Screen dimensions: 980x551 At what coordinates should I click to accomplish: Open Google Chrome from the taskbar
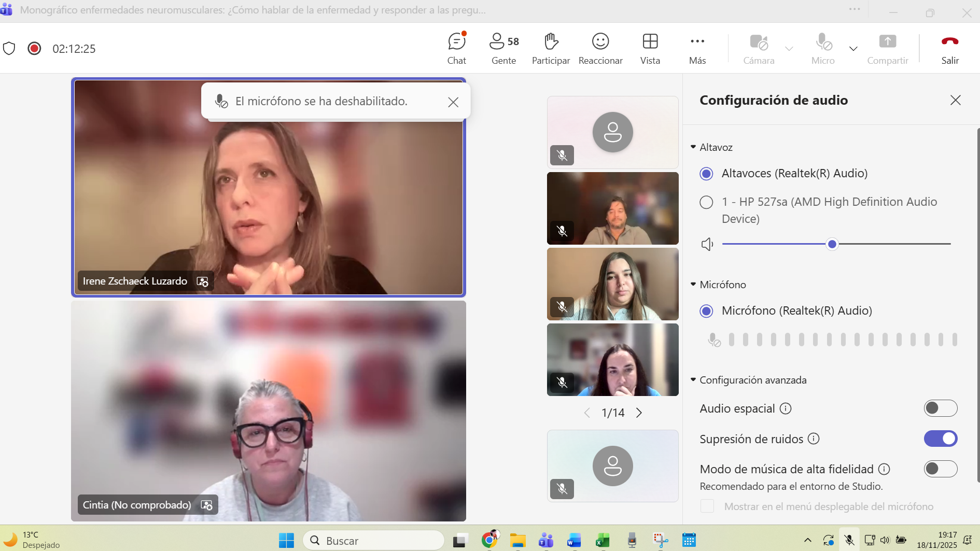click(x=489, y=540)
